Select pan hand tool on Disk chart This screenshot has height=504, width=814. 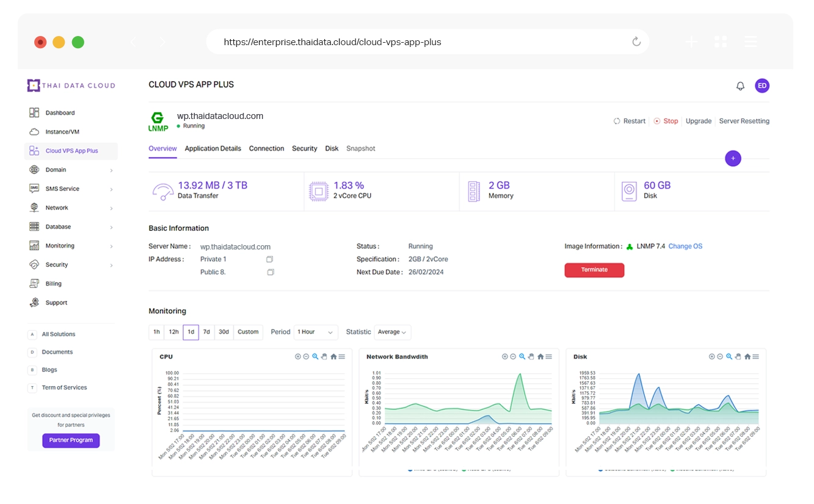click(x=738, y=357)
